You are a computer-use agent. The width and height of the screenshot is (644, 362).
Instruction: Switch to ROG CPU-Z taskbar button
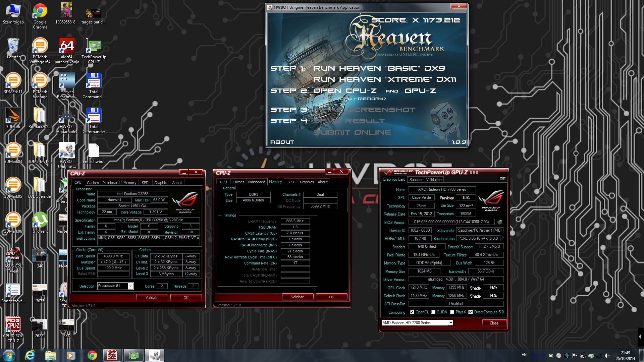[x=112, y=355]
